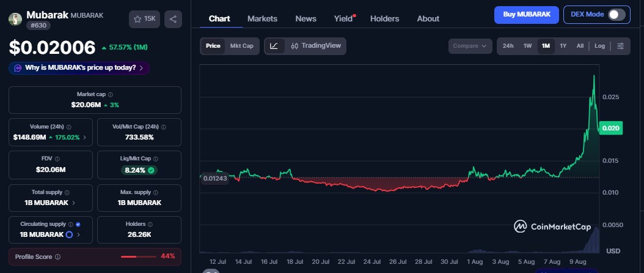Click the 733.58% Vol/Mkt Cap value

tap(139, 137)
